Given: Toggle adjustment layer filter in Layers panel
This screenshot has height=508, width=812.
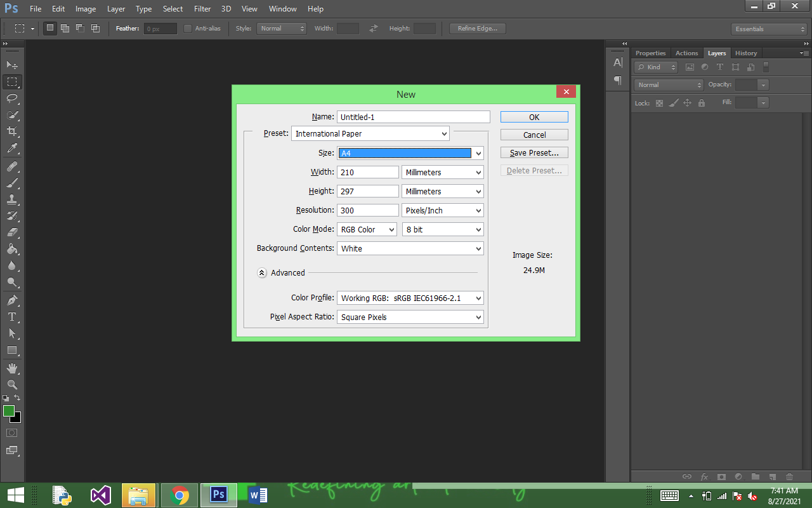Looking at the screenshot, I should pyautogui.click(x=705, y=67).
